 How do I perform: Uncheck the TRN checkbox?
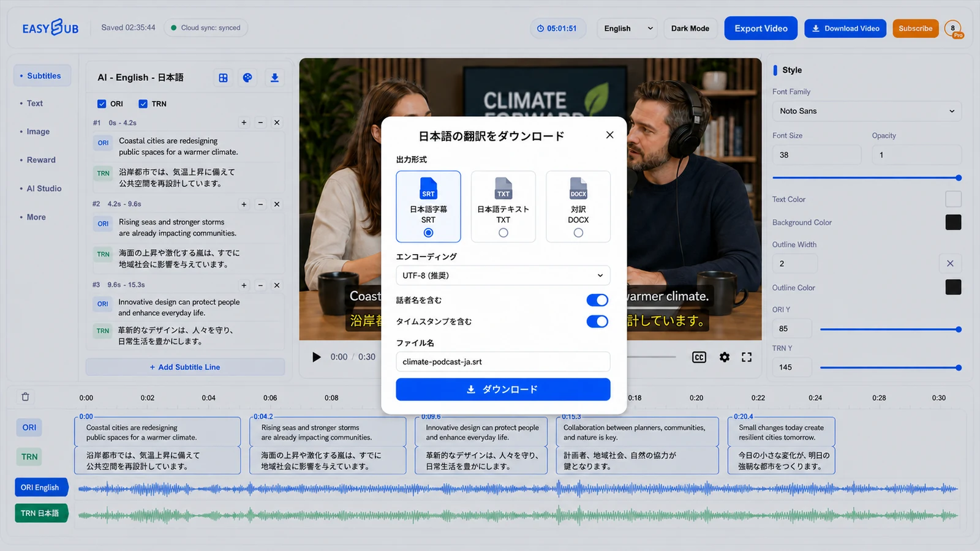pyautogui.click(x=143, y=104)
